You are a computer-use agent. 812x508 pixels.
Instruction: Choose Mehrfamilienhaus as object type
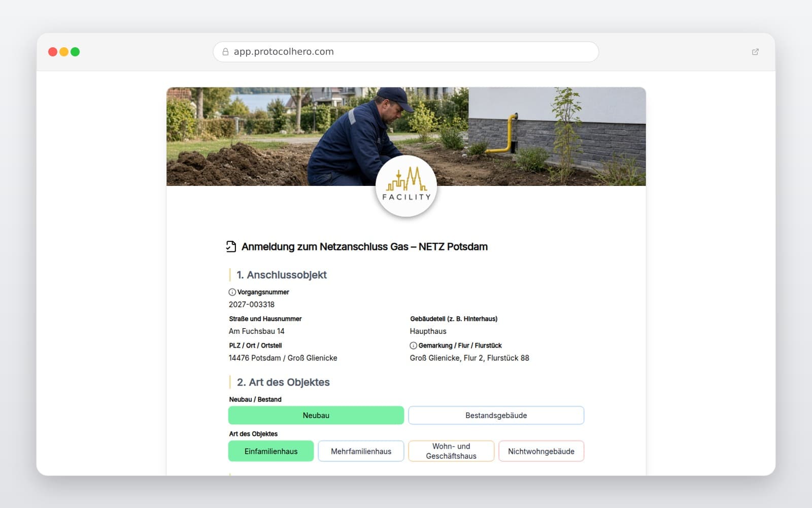click(361, 451)
